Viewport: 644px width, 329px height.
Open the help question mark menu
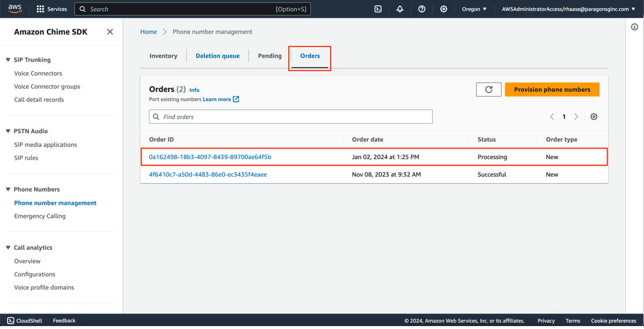[x=422, y=9]
